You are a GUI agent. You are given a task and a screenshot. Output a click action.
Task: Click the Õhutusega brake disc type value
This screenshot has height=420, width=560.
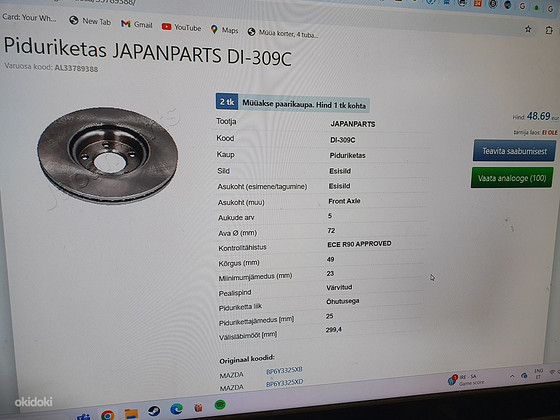click(x=342, y=301)
